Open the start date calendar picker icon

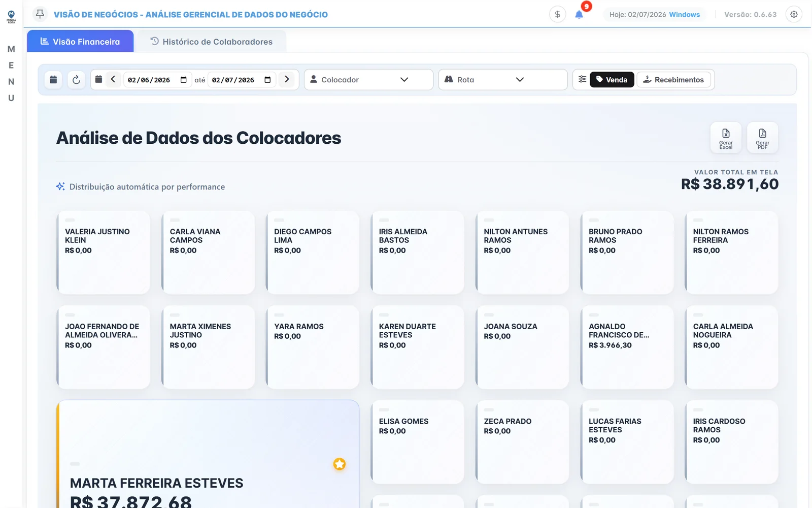pyautogui.click(x=184, y=80)
